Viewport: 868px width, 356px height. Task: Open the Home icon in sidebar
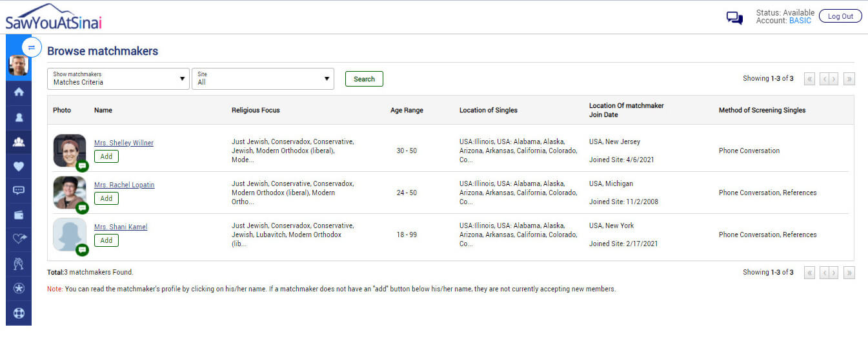coord(19,92)
